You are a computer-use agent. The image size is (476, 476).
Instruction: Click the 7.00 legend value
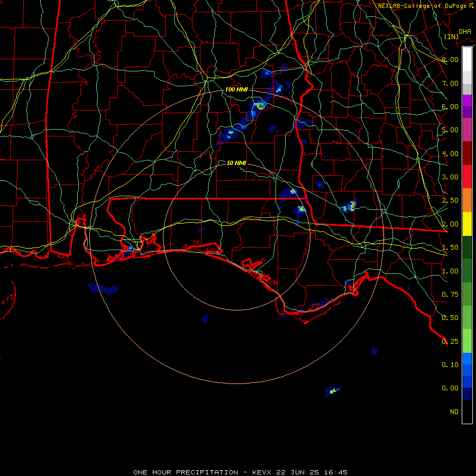[x=450, y=83]
